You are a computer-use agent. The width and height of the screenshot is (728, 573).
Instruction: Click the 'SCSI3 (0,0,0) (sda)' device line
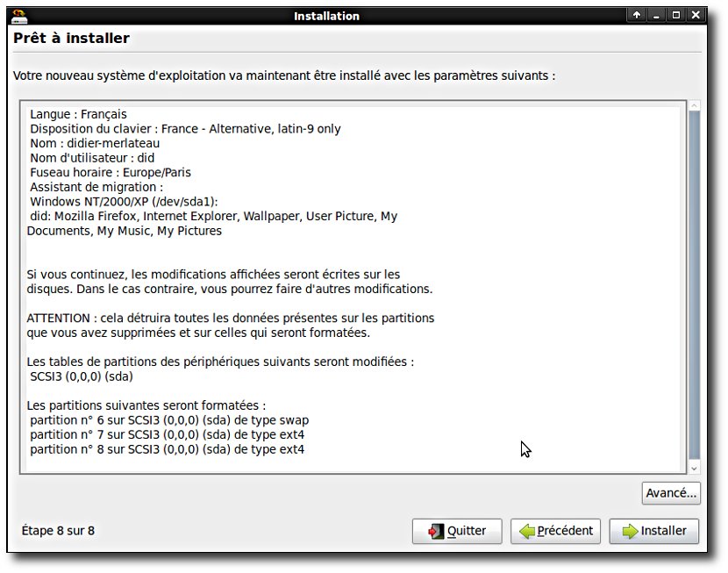(x=82, y=376)
